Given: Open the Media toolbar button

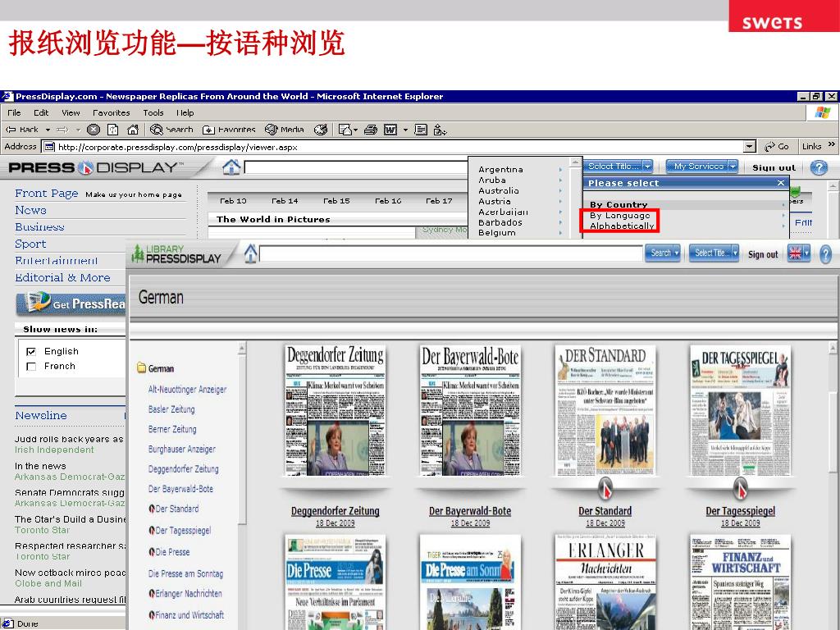Looking at the screenshot, I should click(x=285, y=130).
